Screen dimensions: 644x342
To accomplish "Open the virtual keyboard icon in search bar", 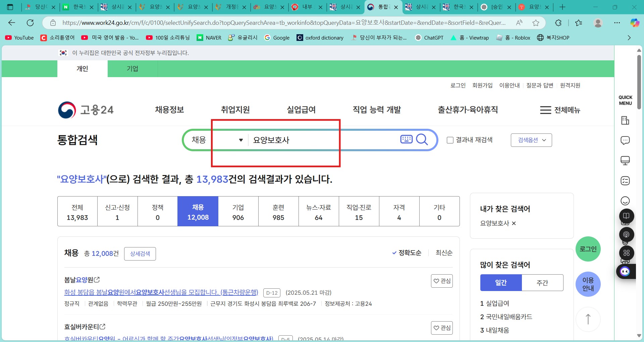I will click(x=406, y=139).
